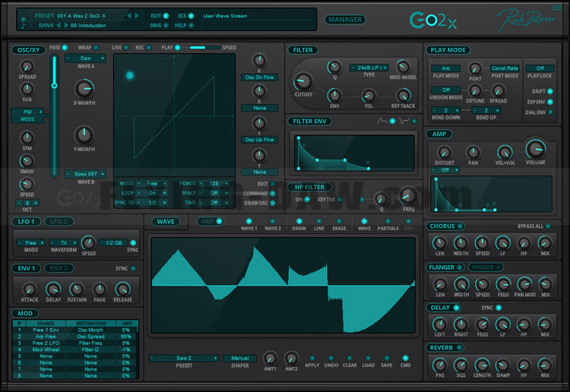The height and width of the screenshot is (392, 570).
Task: Click the delay FEED knob
Action: point(483,324)
